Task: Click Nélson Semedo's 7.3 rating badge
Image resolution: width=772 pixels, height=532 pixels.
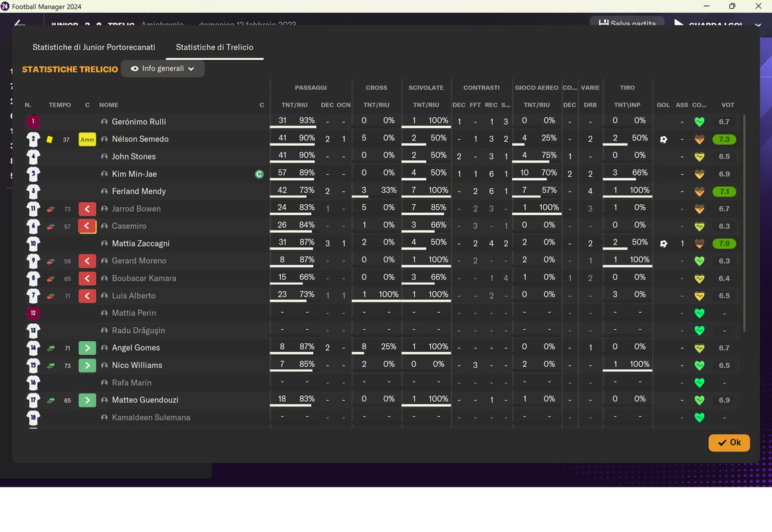Action: (x=724, y=140)
